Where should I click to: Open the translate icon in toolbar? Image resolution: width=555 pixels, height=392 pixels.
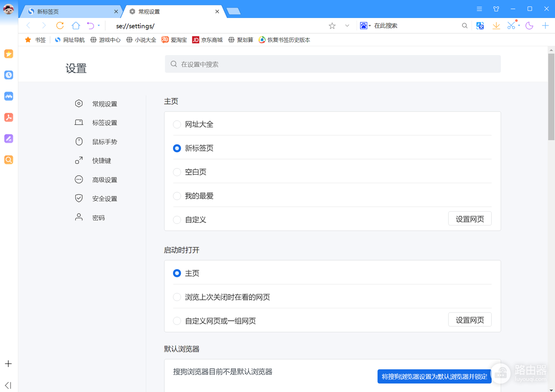click(480, 26)
